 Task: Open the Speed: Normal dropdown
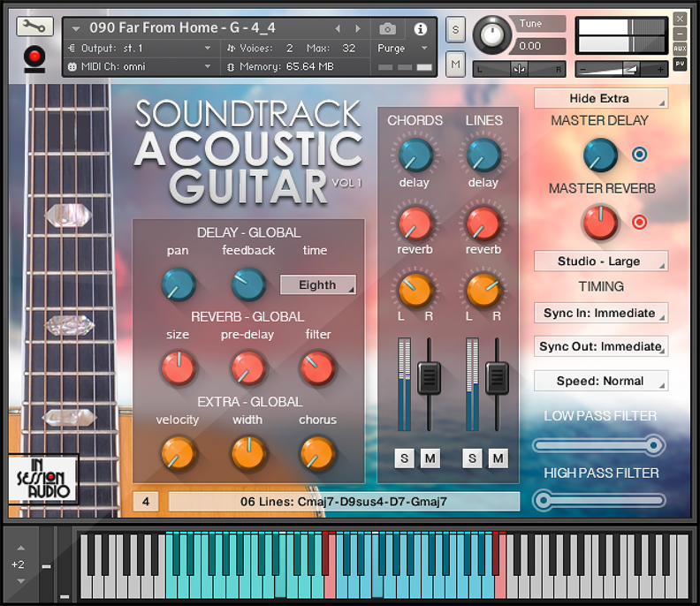[601, 381]
